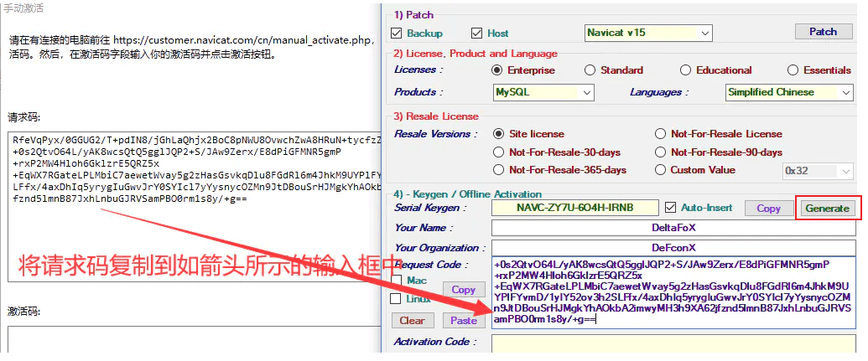
Task: Click the Generate serial button
Action: point(827,208)
